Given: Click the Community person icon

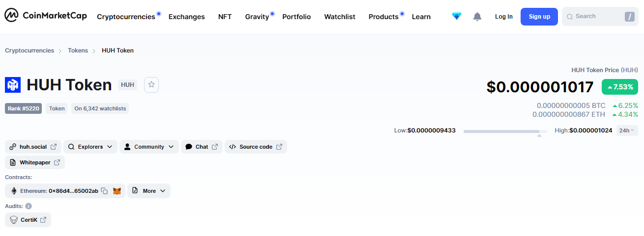Looking at the screenshot, I should tap(128, 147).
